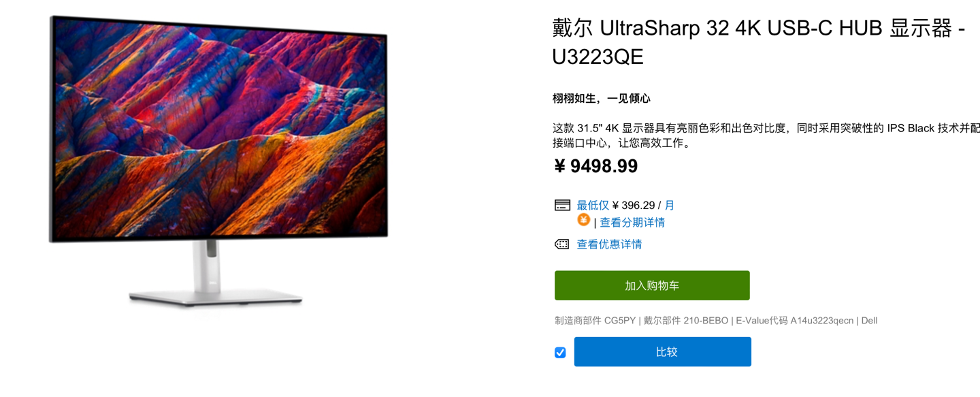Click the orange yuan coin icon
This screenshot has height=397, width=980.
583,219
